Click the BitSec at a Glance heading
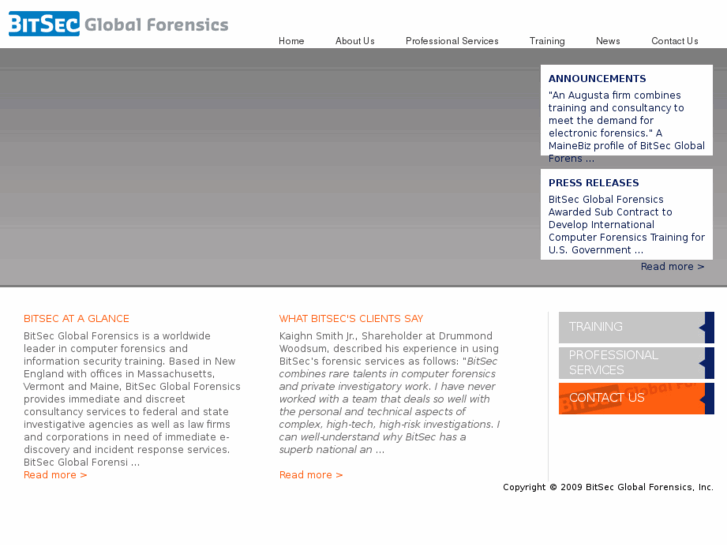 [77, 319]
